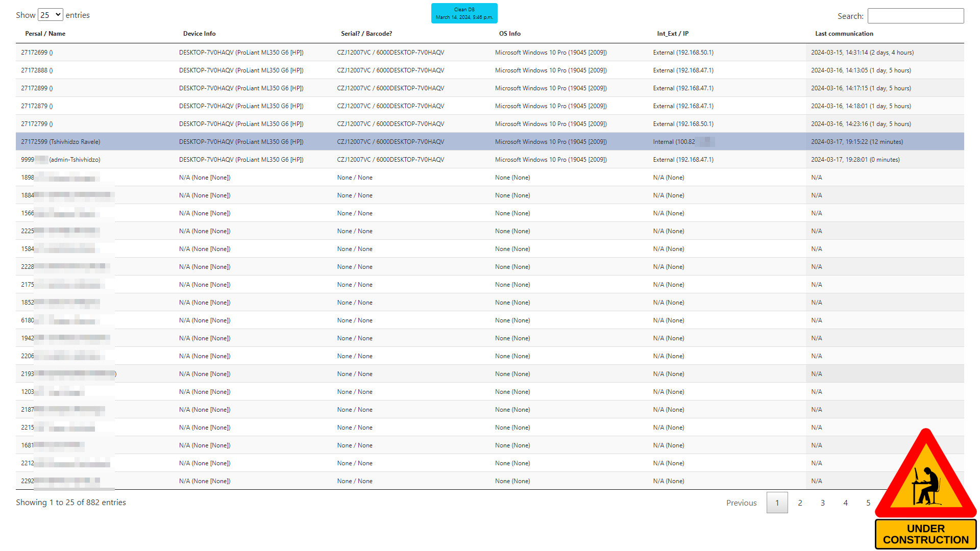This screenshot has width=980, height=551.
Task: Go to page 4 of results
Action: 845,503
